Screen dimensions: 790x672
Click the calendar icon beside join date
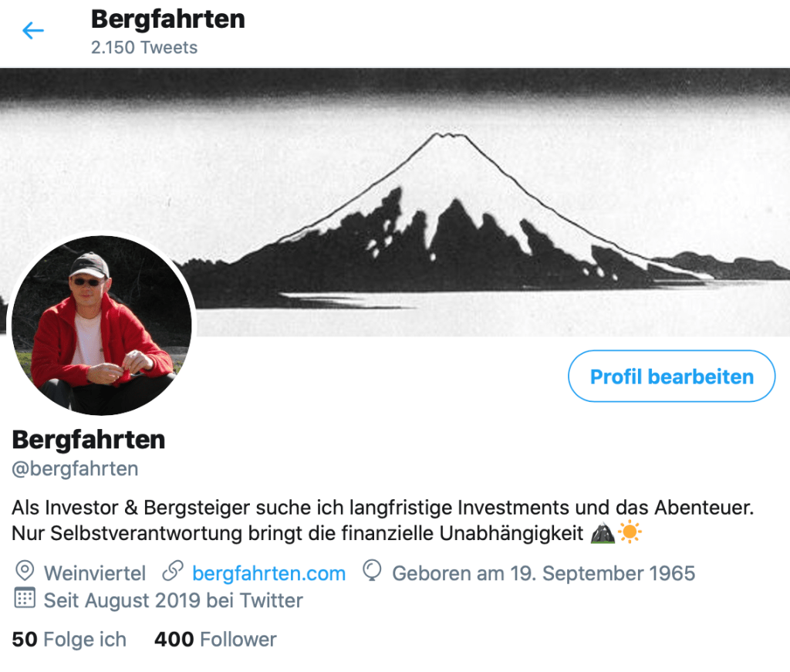pyautogui.click(x=25, y=598)
